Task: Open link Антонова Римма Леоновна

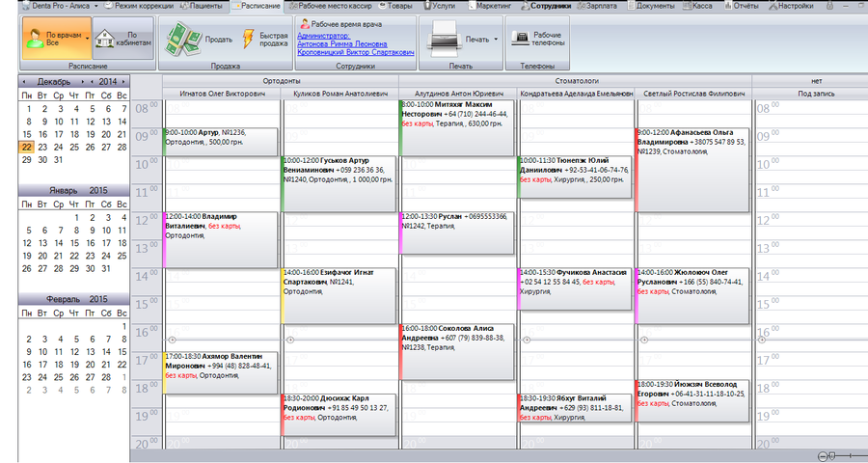Action: (x=342, y=43)
